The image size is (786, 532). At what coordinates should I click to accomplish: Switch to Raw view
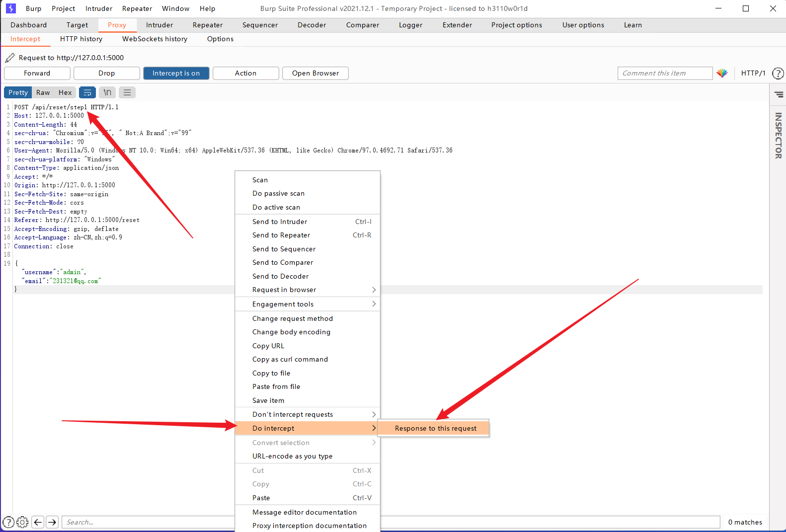pyautogui.click(x=43, y=92)
